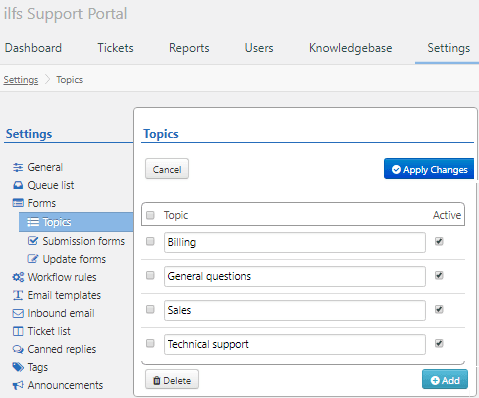
Task: Open the Users tab
Action: pos(259,48)
